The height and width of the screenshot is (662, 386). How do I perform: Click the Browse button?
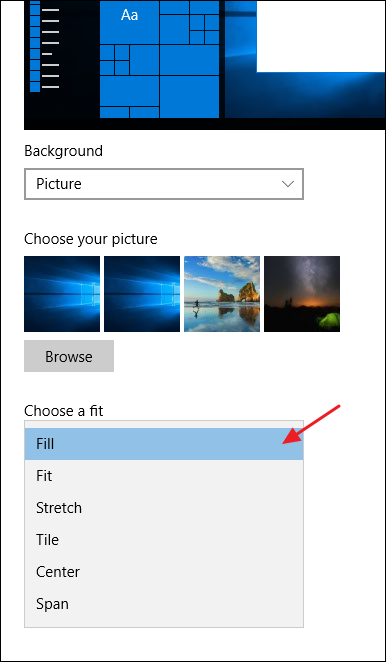coord(69,356)
